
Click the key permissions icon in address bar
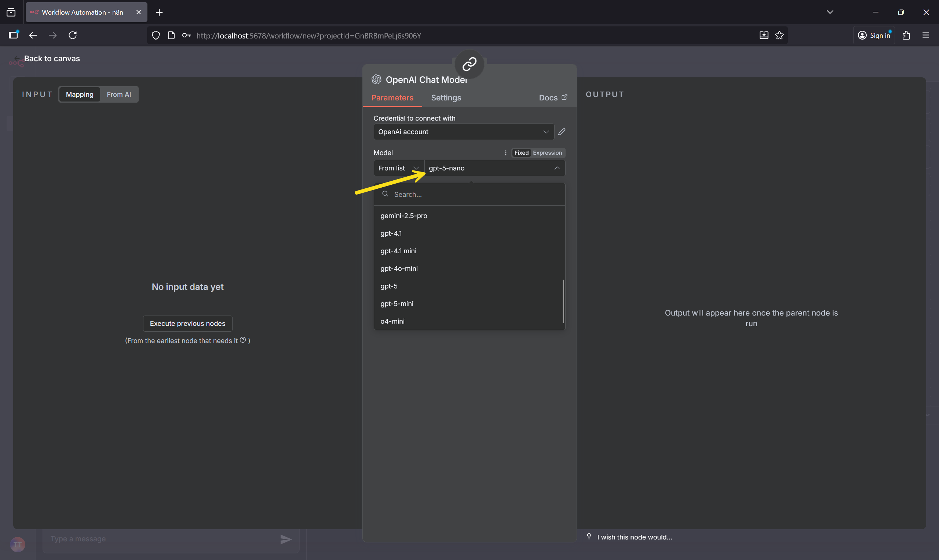click(x=187, y=35)
